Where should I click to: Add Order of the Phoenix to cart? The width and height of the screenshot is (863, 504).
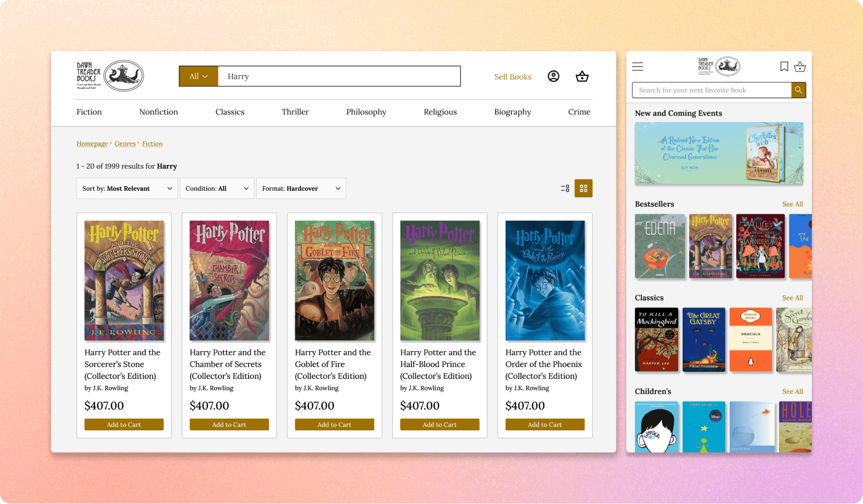coord(545,424)
